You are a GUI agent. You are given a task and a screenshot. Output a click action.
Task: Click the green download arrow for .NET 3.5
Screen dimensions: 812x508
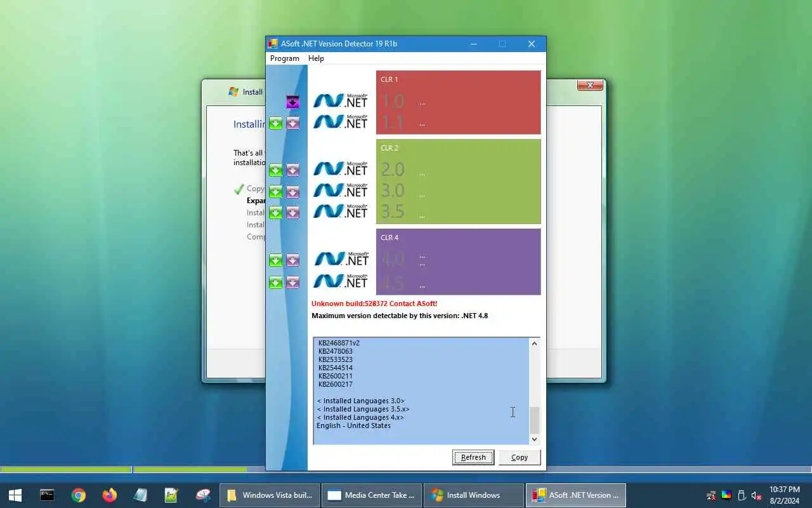click(275, 213)
